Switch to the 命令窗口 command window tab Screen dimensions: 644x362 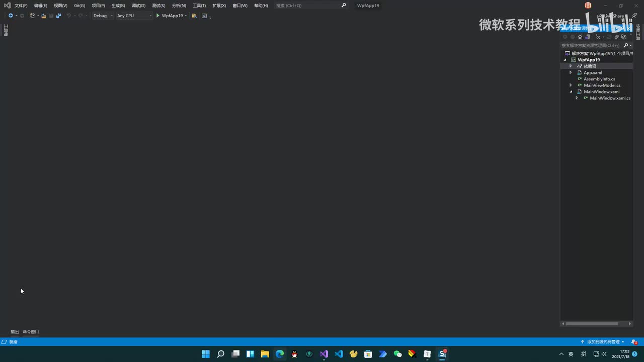[x=31, y=332]
